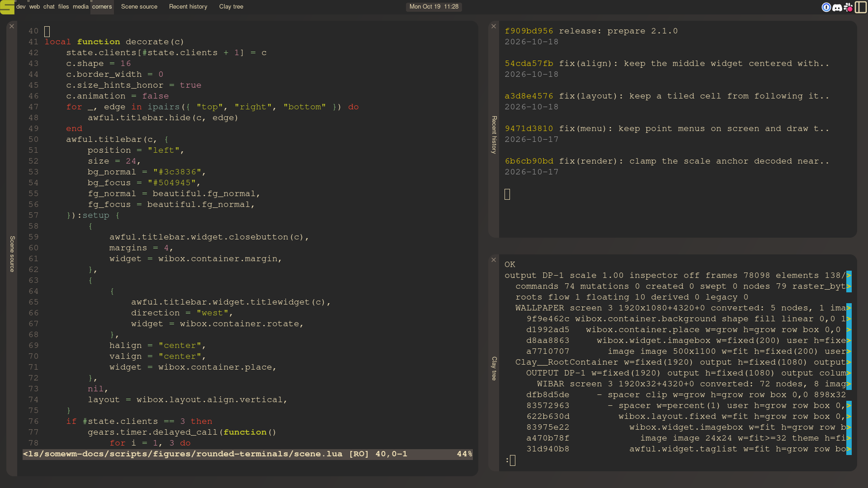Click commit hash a3d8e4576

tap(529, 96)
